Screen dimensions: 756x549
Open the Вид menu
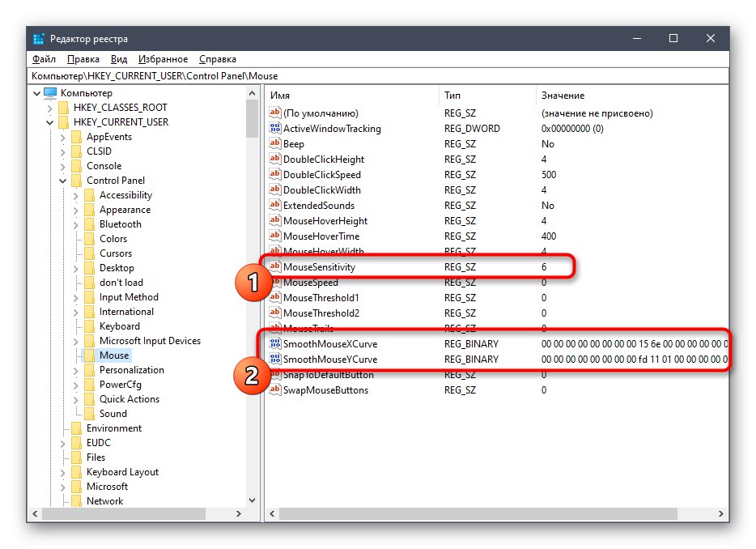[x=119, y=59]
